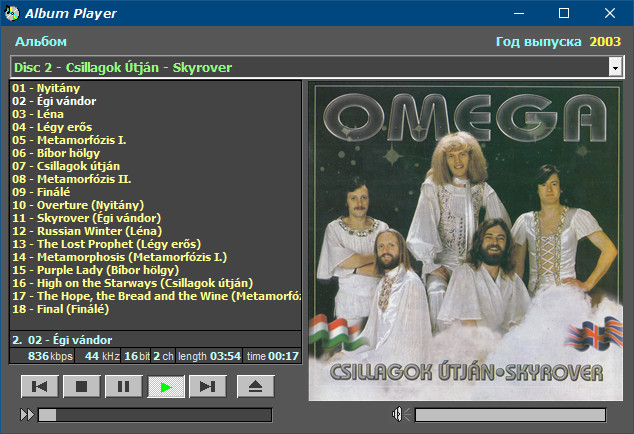Click the 'time 00:17' elapsed display
This screenshot has width=634, height=434.
click(x=273, y=356)
